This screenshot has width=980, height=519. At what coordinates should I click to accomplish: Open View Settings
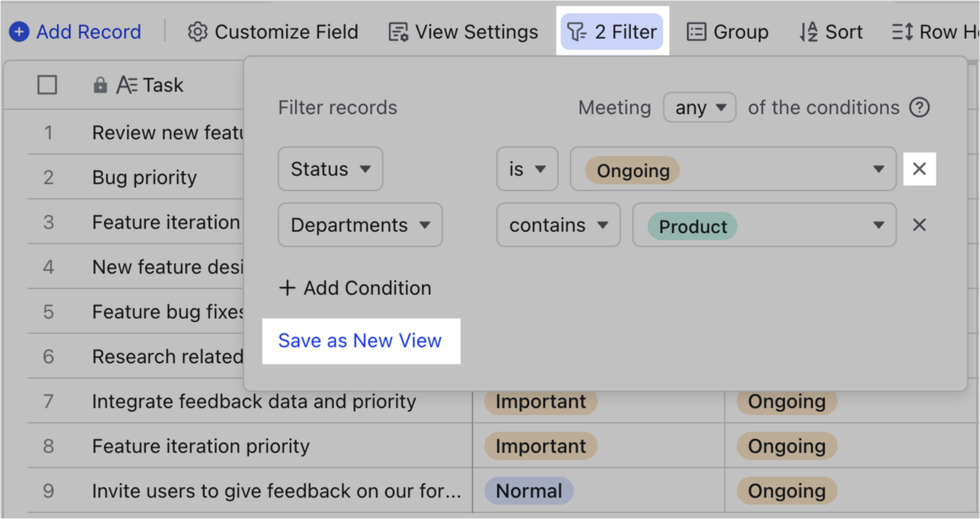coord(463,32)
